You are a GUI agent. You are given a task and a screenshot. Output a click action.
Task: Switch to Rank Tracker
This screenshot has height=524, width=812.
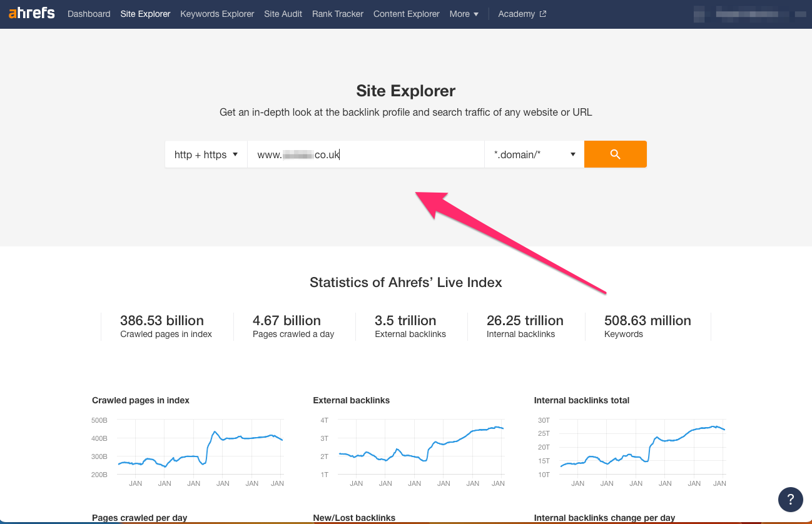[338, 14]
